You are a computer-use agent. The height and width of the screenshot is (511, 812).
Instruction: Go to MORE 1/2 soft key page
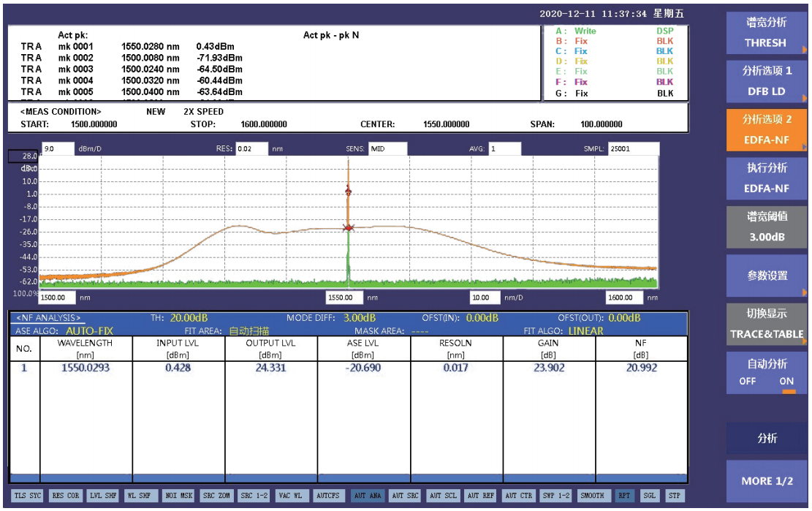[767, 482]
